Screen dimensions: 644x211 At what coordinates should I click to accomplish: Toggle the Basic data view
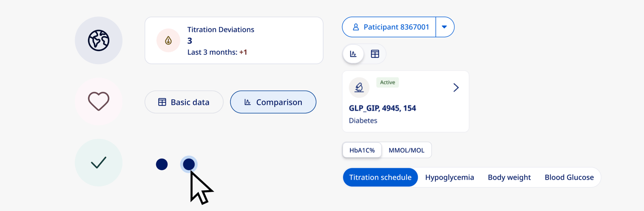(x=184, y=102)
